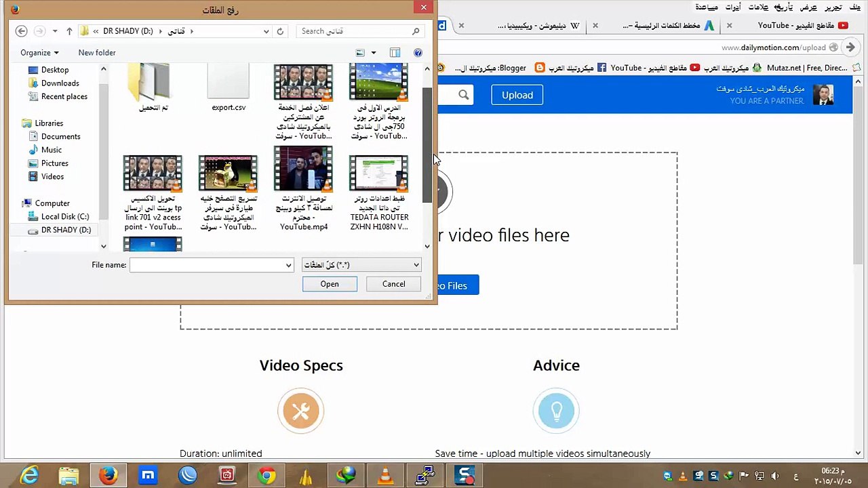Refresh the file dialog folder view
868x488 pixels.
(280, 31)
